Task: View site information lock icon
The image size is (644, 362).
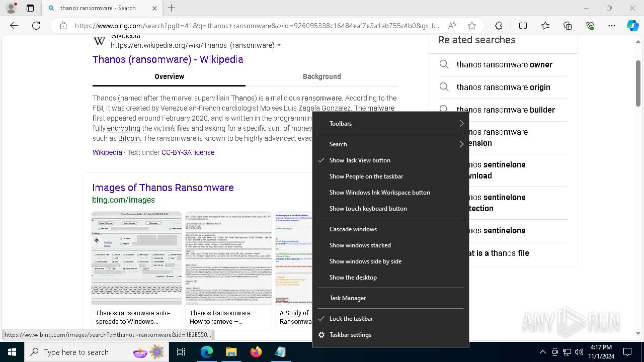Action: coord(63,26)
